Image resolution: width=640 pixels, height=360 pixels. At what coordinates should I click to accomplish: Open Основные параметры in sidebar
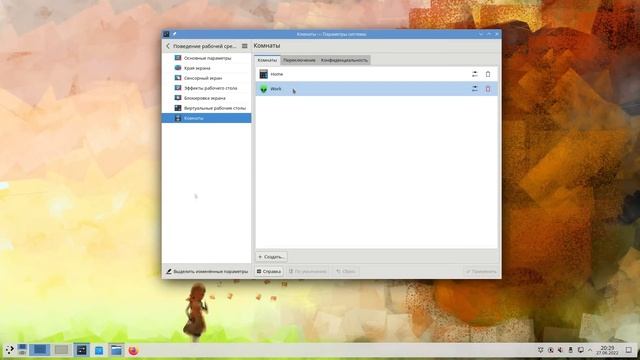207,58
